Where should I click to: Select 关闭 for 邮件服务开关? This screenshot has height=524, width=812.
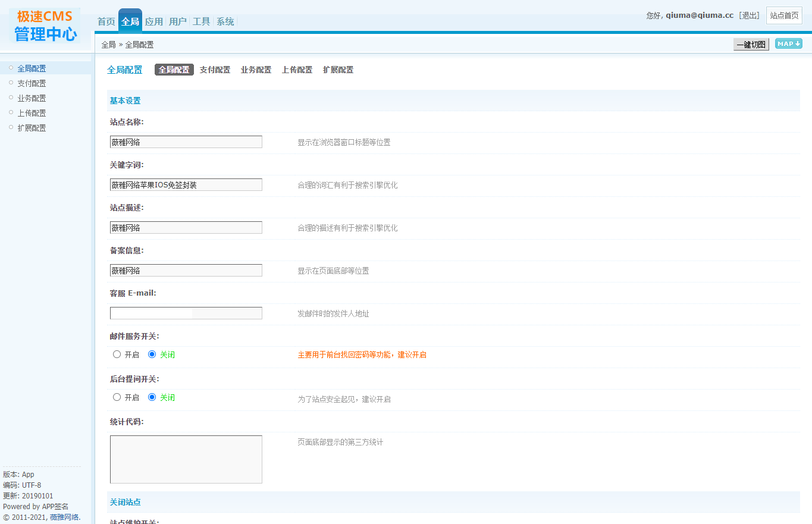tap(152, 354)
